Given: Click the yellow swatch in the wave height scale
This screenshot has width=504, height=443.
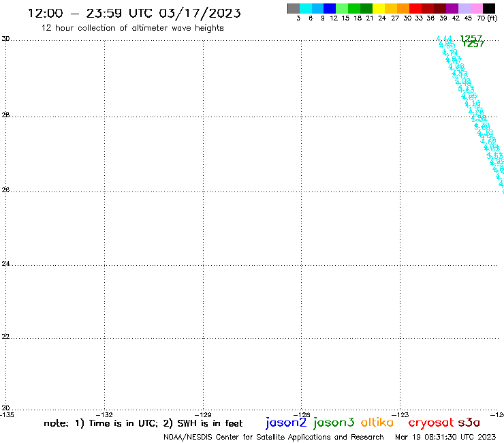Looking at the screenshot, I should pyautogui.click(x=379, y=9).
